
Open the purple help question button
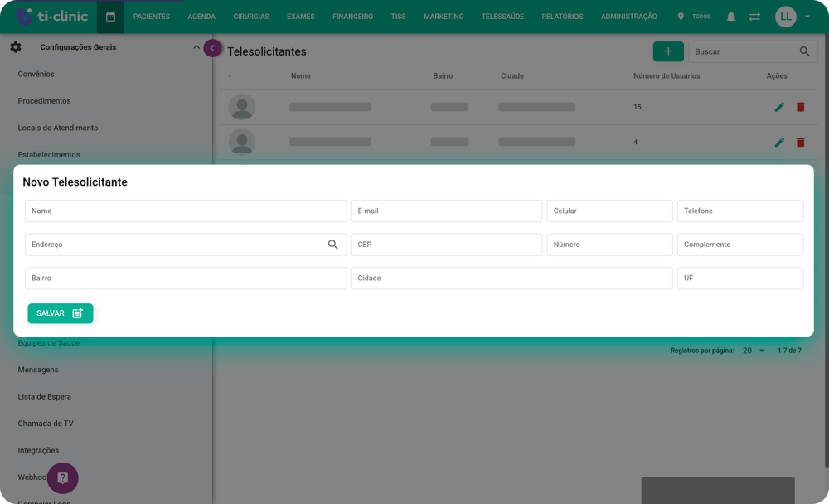coord(62,478)
